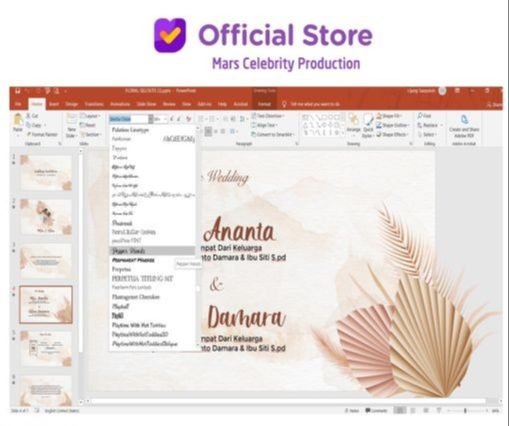The width and height of the screenshot is (509, 426).
Task: Activate the Format Painter brush
Action: point(42,134)
